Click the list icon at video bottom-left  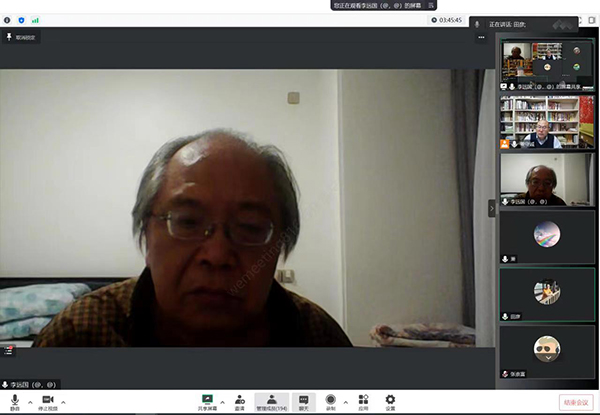(x=8, y=350)
